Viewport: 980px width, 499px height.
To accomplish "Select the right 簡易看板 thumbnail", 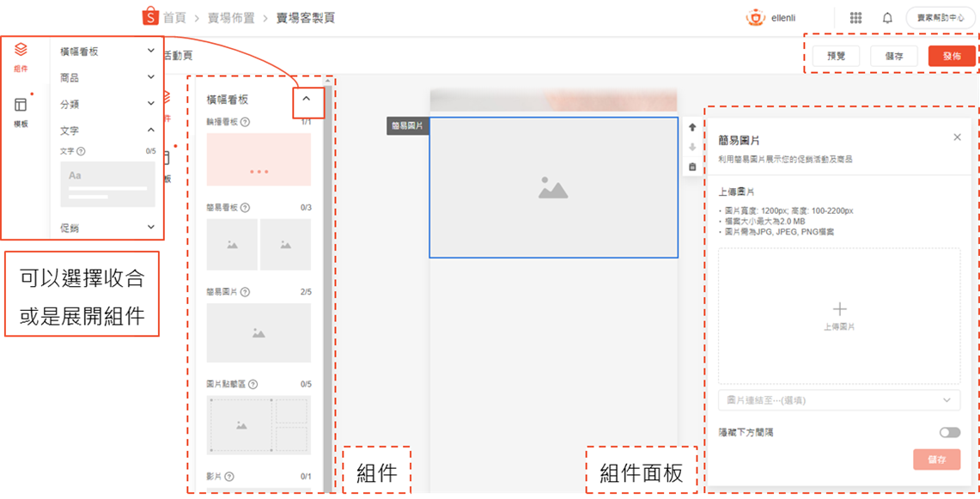I will pyautogui.click(x=285, y=244).
